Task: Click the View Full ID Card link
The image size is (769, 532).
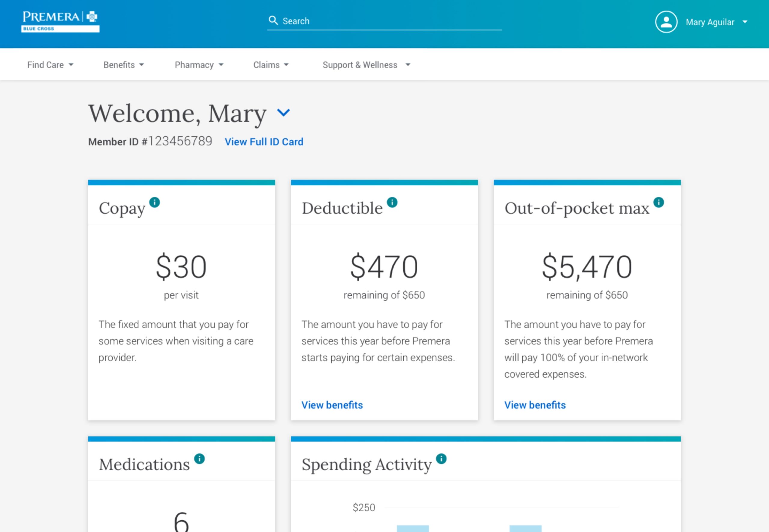Action: tap(264, 142)
